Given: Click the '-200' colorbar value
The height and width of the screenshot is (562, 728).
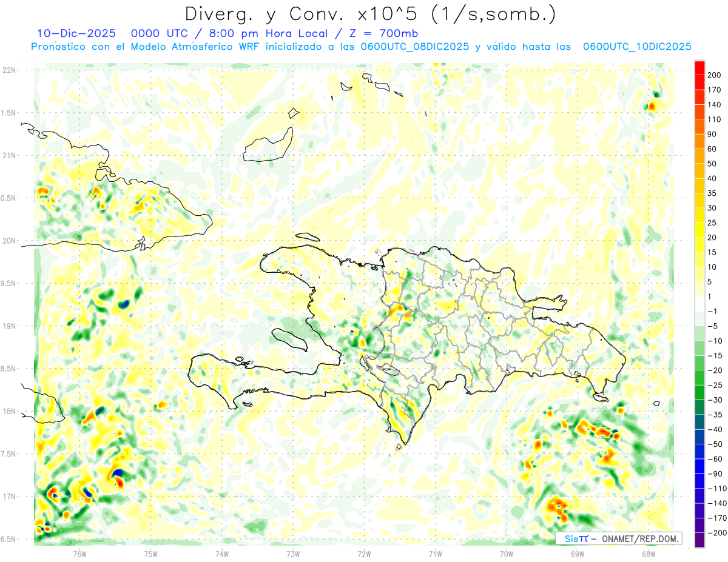Looking at the screenshot, I should tap(717, 532).
